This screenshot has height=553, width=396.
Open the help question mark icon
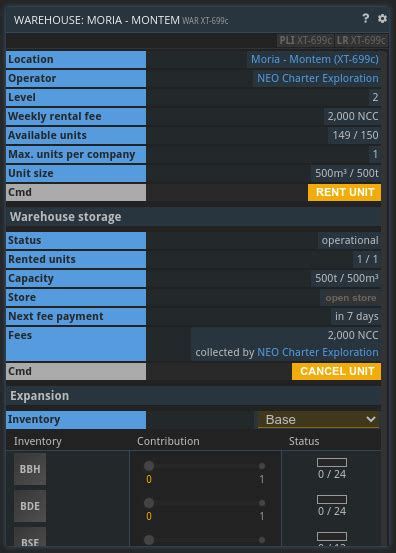366,18
